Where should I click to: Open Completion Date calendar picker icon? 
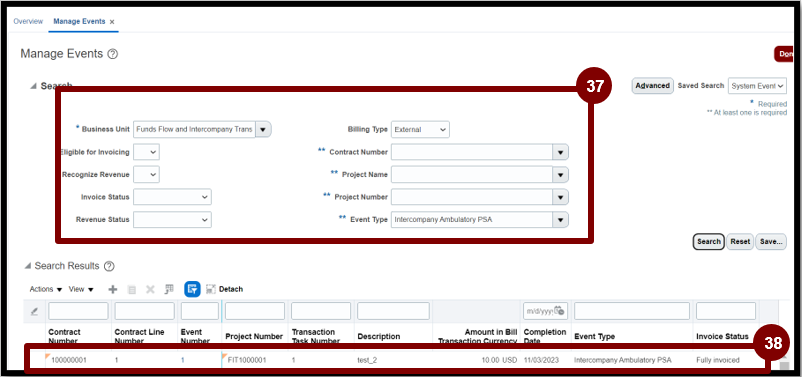[560, 311]
